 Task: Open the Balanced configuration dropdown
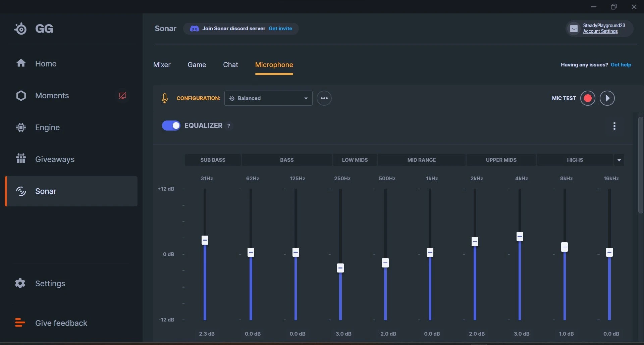(268, 98)
